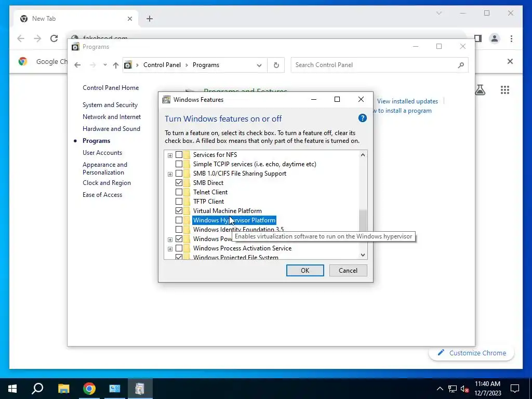
Task: Open the Windows Features help icon
Action: (x=362, y=118)
